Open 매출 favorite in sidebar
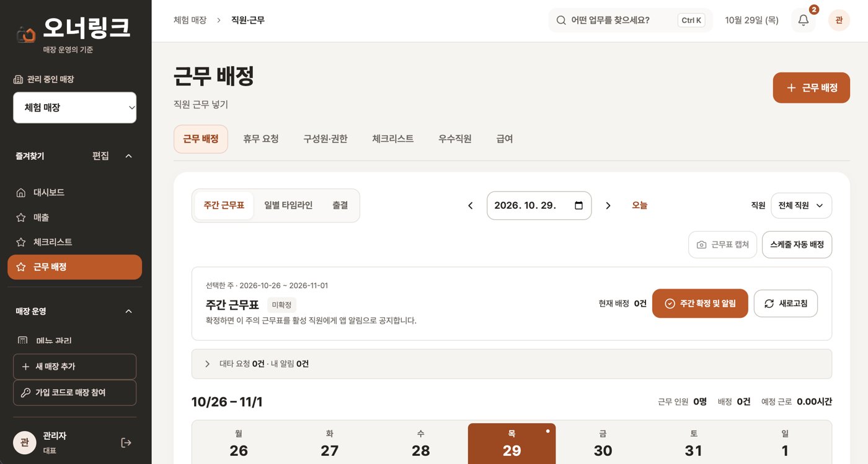 point(74,217)
